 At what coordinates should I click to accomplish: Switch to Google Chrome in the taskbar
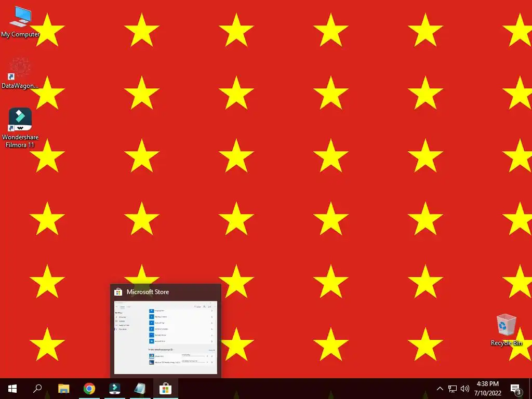click(89, 389)
